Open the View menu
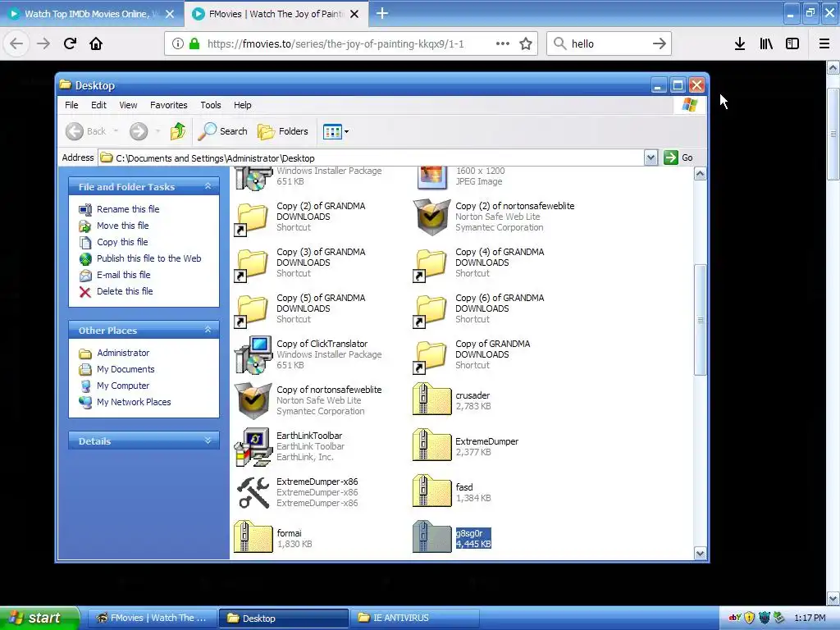Viewport: 840px width, 630px height. [x=128, y=105]
